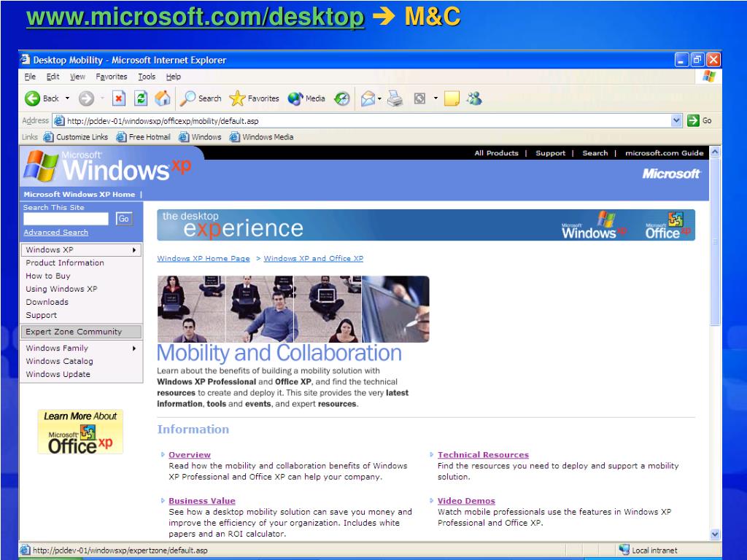Open the microsoft.com Guide link

pyautogui.click(x=664, y=153)
